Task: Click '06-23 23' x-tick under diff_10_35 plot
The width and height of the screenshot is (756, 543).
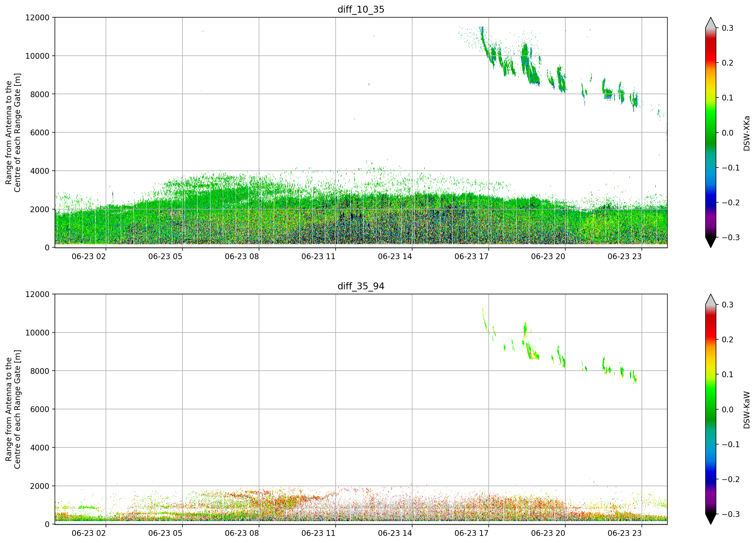Action: pyautogui.click(x=625, y=256)
